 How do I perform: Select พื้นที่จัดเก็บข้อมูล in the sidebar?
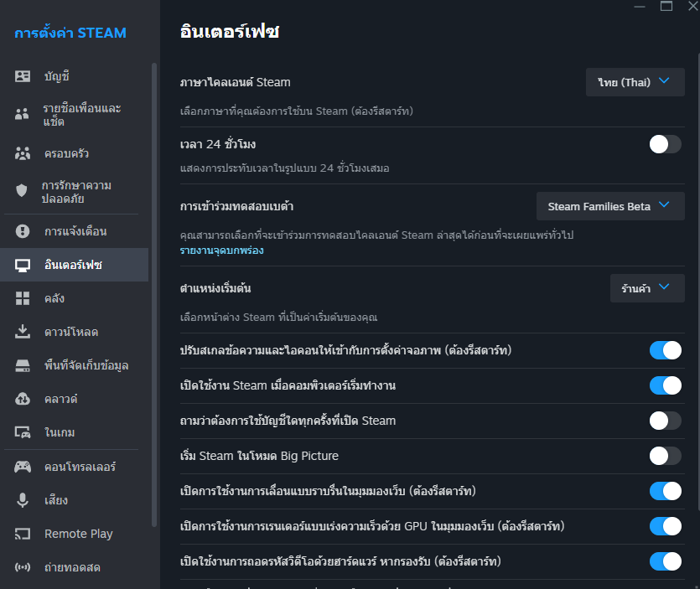click(74, 365)
